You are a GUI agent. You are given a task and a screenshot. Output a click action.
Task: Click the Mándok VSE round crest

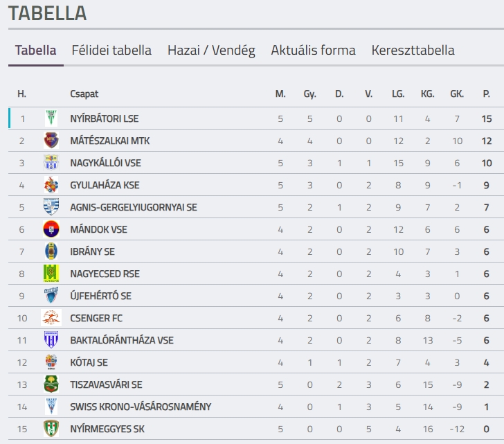point(51,229)
